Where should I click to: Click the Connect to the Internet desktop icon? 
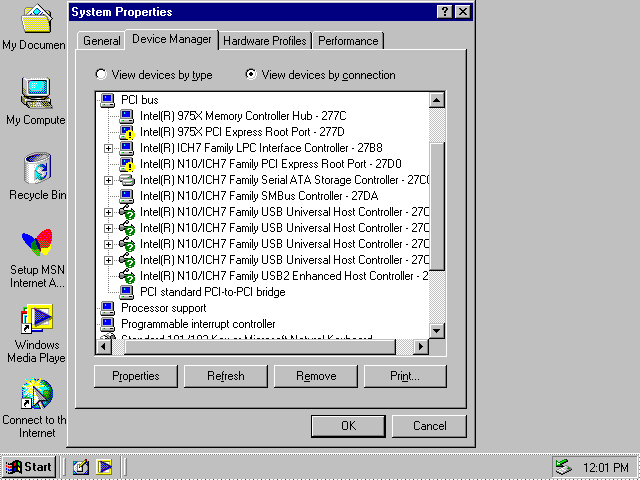tap(37, 394)
